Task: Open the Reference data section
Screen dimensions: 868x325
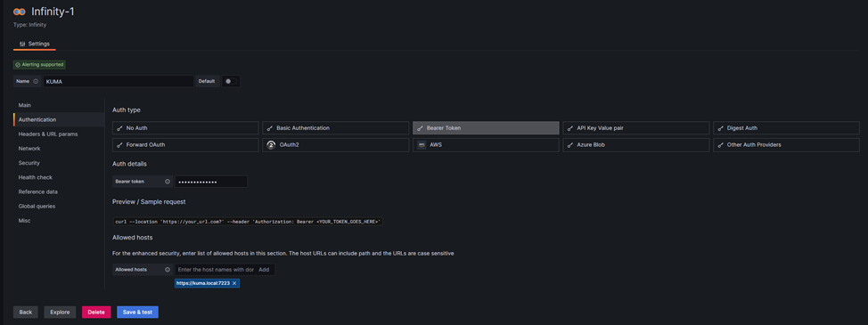Action: pos(37,191)
